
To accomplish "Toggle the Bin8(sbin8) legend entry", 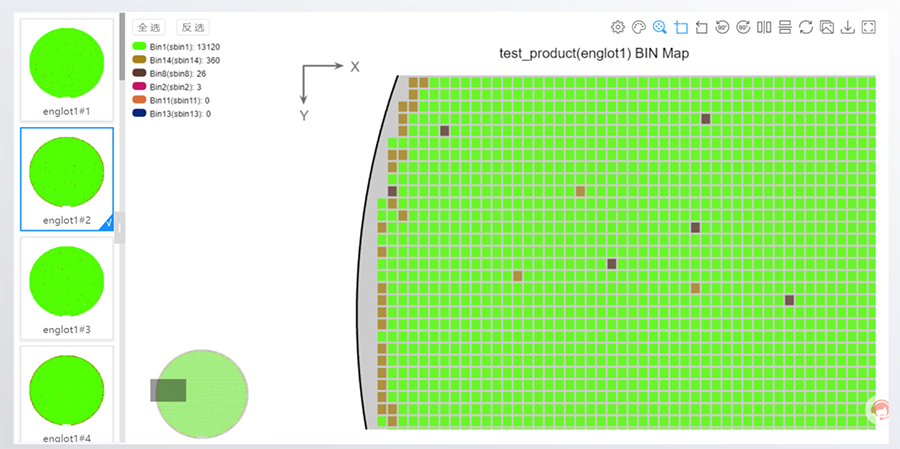I will tap(169, 73).
